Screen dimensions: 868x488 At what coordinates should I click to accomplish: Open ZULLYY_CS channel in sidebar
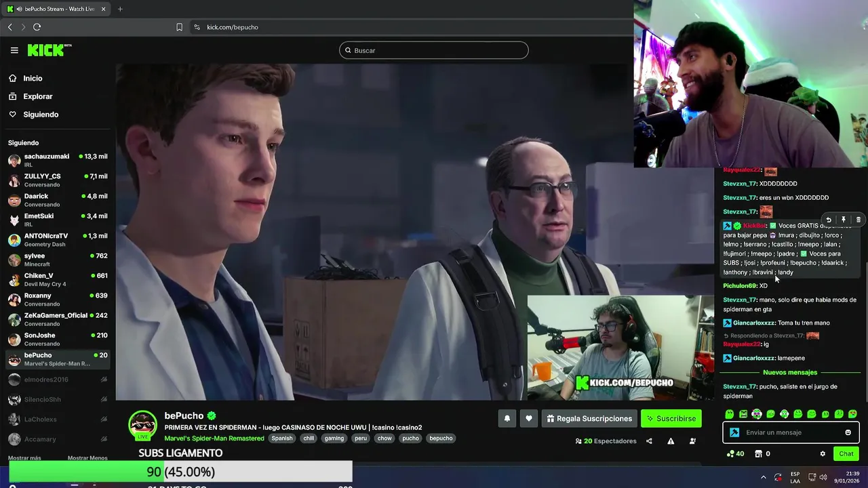coord(57,180)
